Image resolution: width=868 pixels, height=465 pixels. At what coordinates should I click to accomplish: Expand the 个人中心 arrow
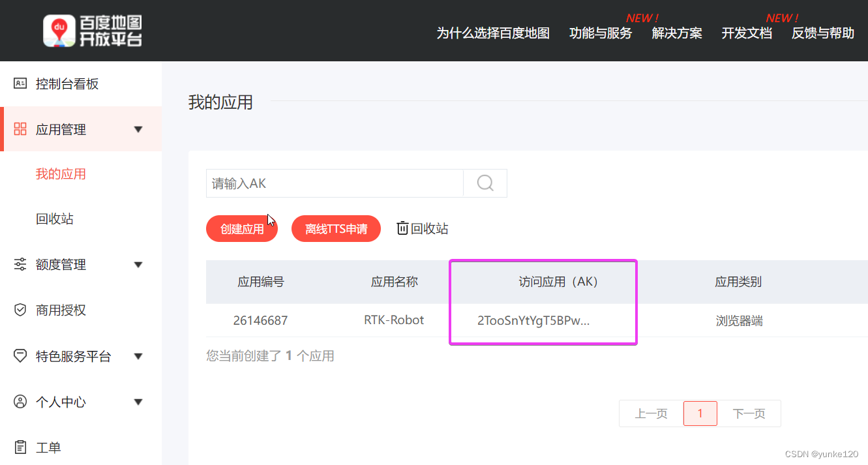[138, 402]
